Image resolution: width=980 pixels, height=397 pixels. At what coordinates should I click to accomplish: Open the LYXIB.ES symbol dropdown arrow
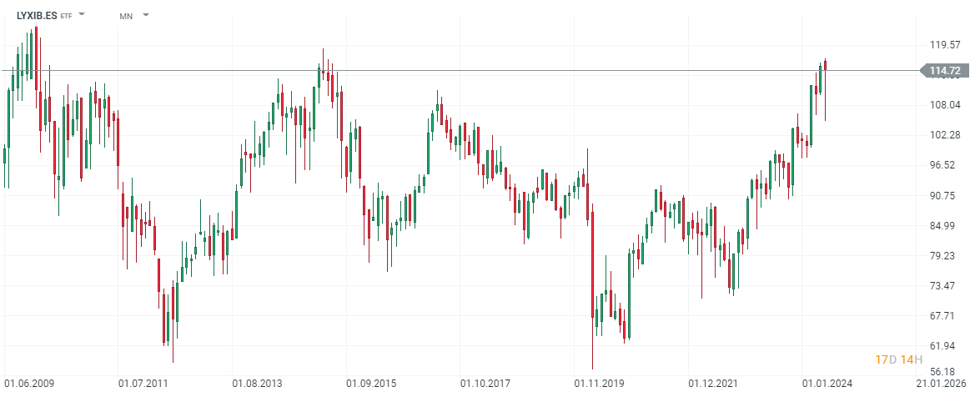[x=82, y=15]
